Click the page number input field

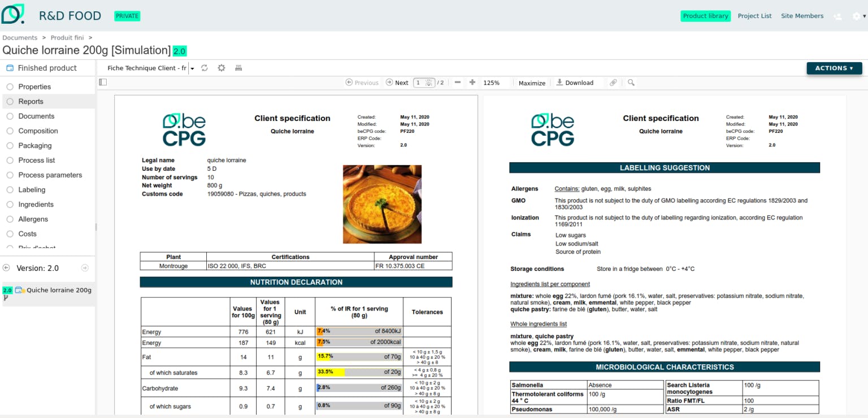click(424, 83)
